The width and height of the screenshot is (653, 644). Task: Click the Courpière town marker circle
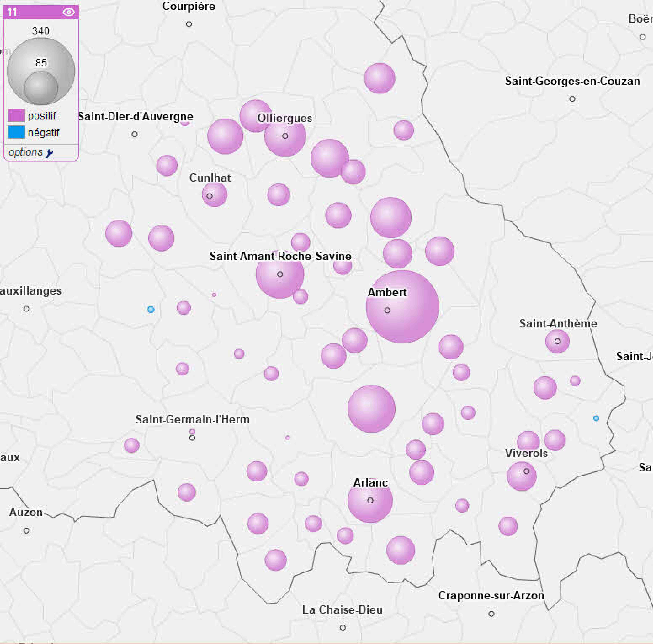coord(189,24)
